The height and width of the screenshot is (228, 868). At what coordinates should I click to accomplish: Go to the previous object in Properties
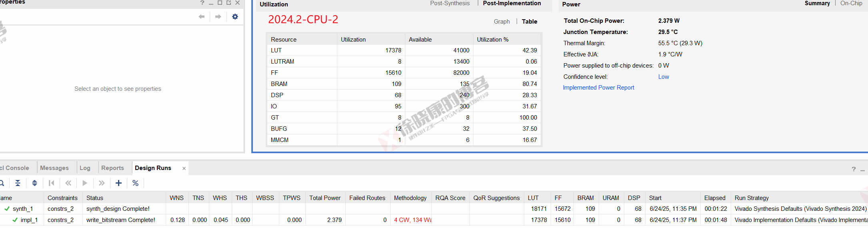202,16
